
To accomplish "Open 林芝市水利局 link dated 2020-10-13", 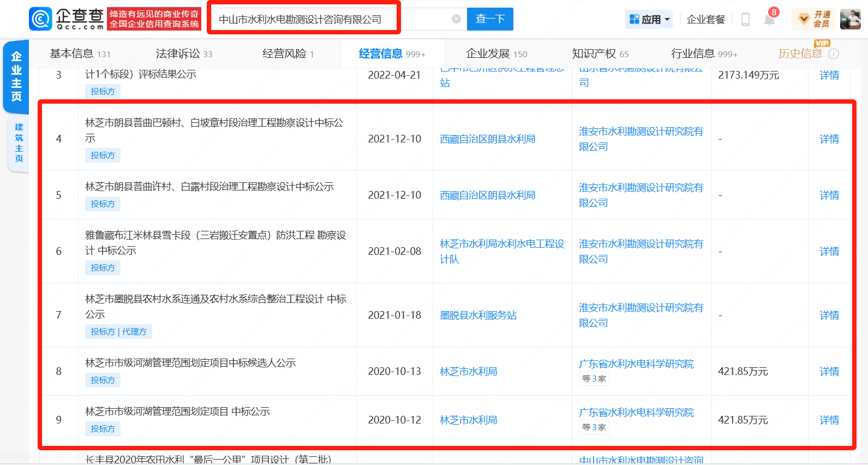I will click(468, 371).
